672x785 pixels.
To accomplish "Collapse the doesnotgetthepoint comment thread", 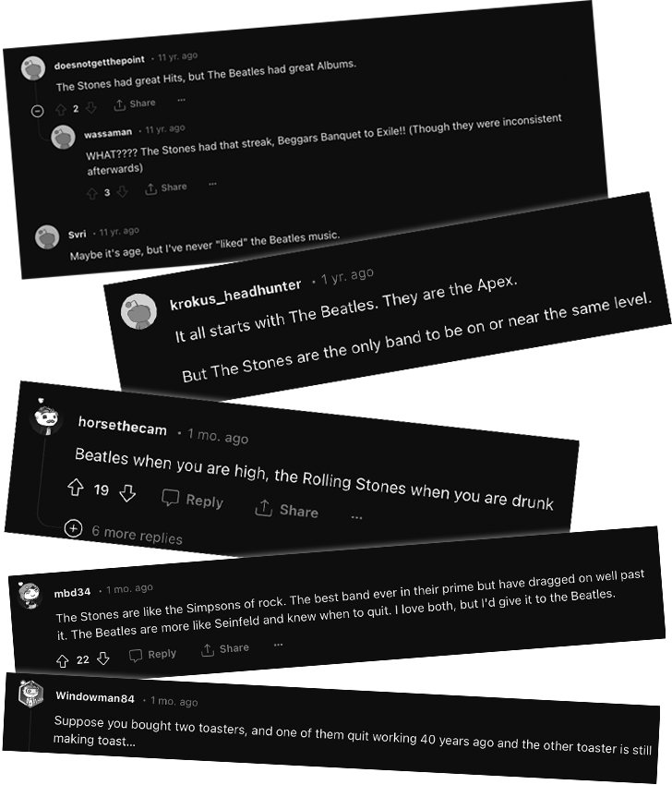I will (x=38, y=111).
